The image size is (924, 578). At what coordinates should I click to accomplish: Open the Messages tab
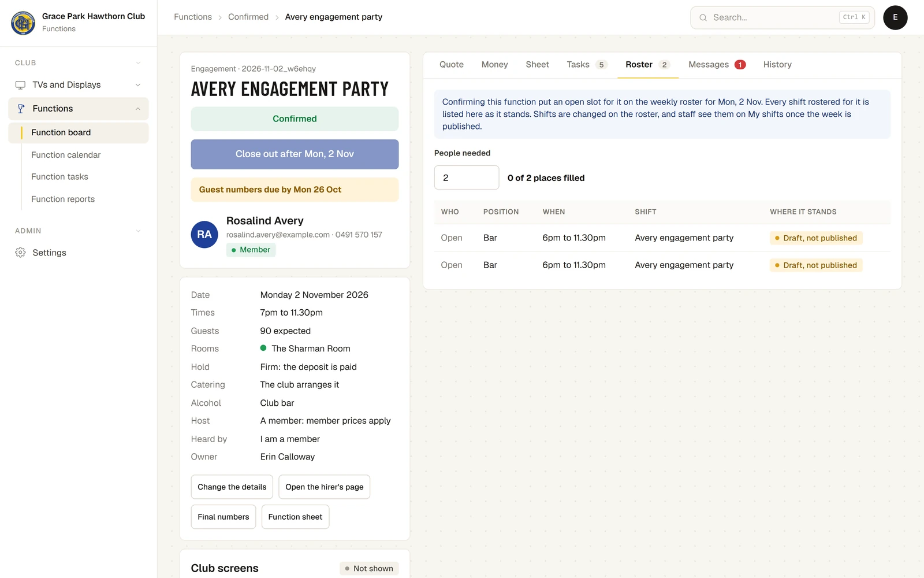click(717, 65)
